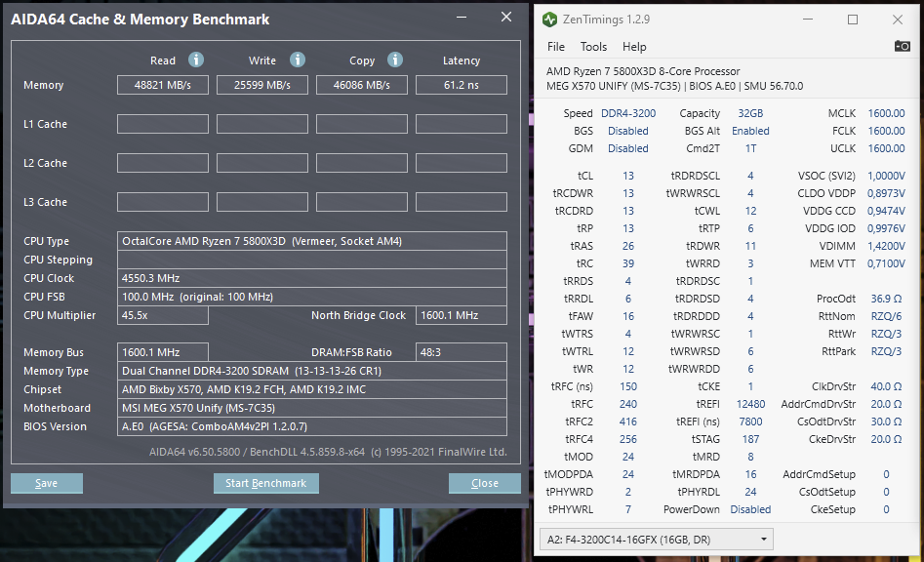Click Start Benchmark button
This screenshot has width=924, height=562.
[x=265, y=483]
